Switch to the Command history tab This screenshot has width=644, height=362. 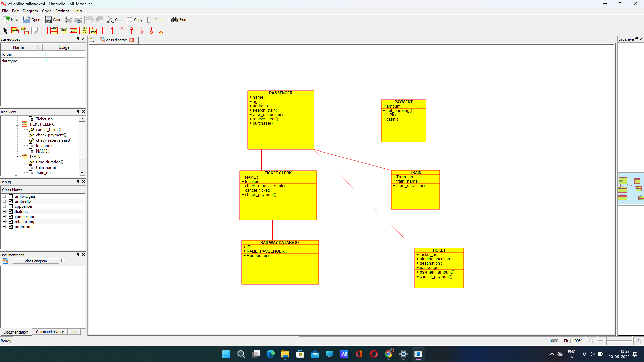coord(50,332)
